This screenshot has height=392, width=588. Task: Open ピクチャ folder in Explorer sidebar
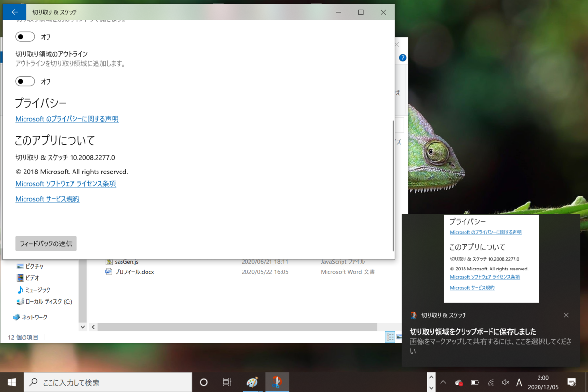(35, 266)
